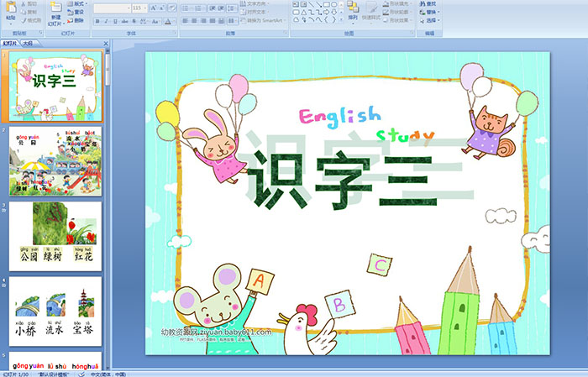Toggle text Shadow (S) formatting
The image size is (588, 377).
pyautogui.click(x=134, y=21)
